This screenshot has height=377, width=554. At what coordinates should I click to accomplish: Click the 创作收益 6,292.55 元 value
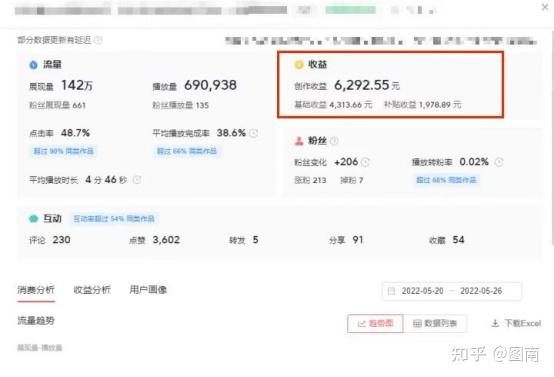pyautogui.click(x=347, y=86)
